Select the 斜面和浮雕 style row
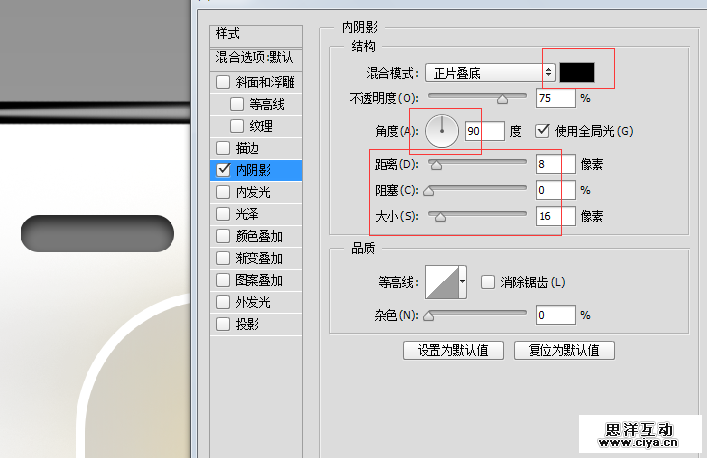Viewport: 707px width, 458px height. tap(256, 82)
